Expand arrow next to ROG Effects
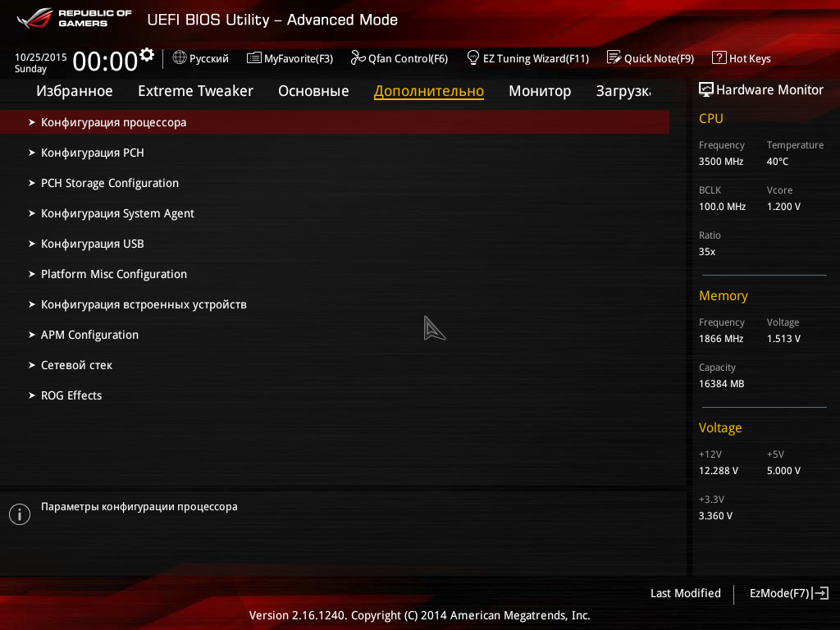Screen dimensions: 840x630 (32, 395)
